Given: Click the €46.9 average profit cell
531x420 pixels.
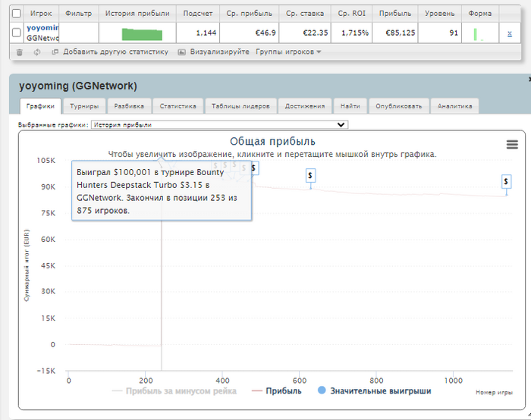Looking at the screenshot, I should pos(250,33).
